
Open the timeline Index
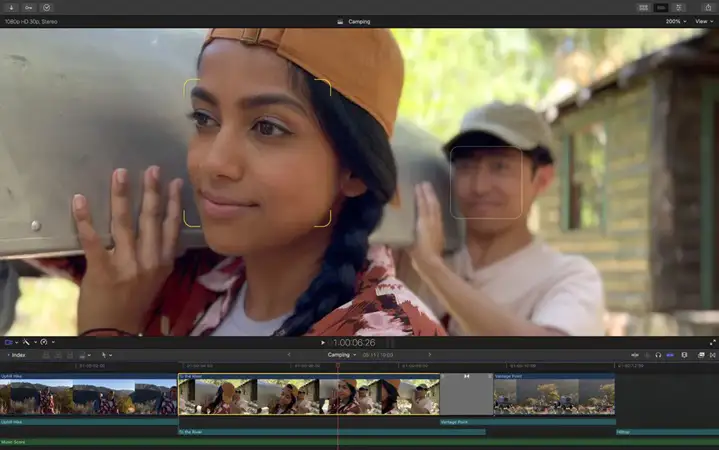pyautogui.click(x=17, y=355)
